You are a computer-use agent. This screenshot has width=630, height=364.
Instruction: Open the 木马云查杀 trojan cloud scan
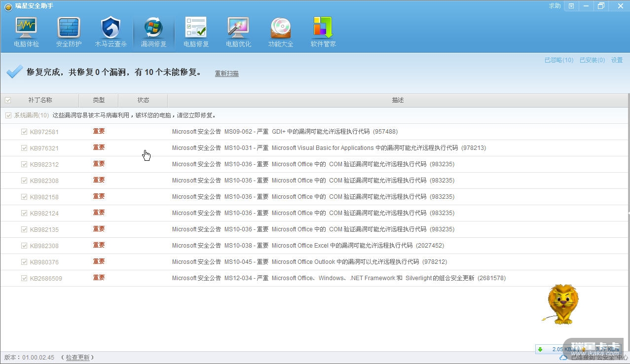(x=111, y=32)
